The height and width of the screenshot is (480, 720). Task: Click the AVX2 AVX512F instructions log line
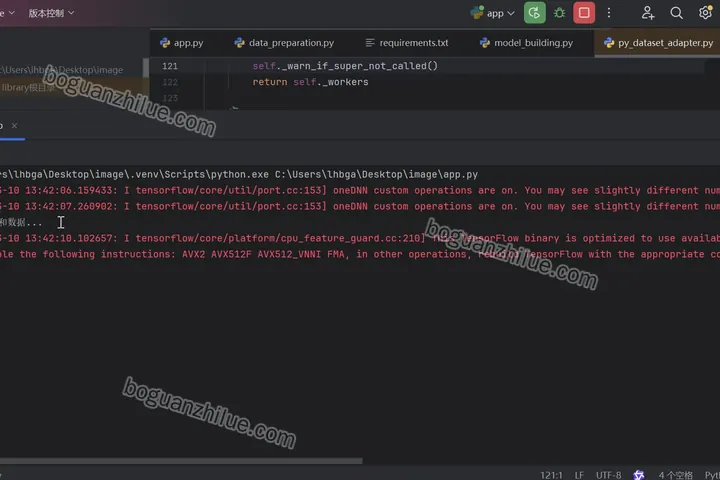360,254
